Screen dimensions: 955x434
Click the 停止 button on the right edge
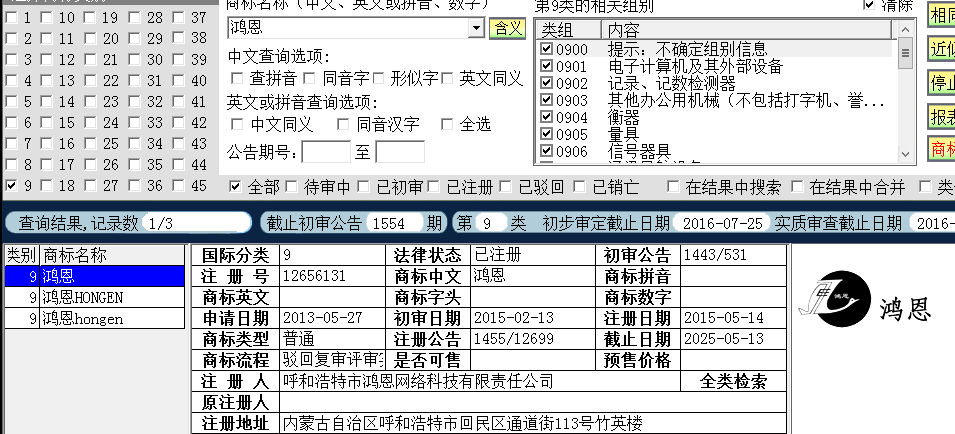point(942,82)
